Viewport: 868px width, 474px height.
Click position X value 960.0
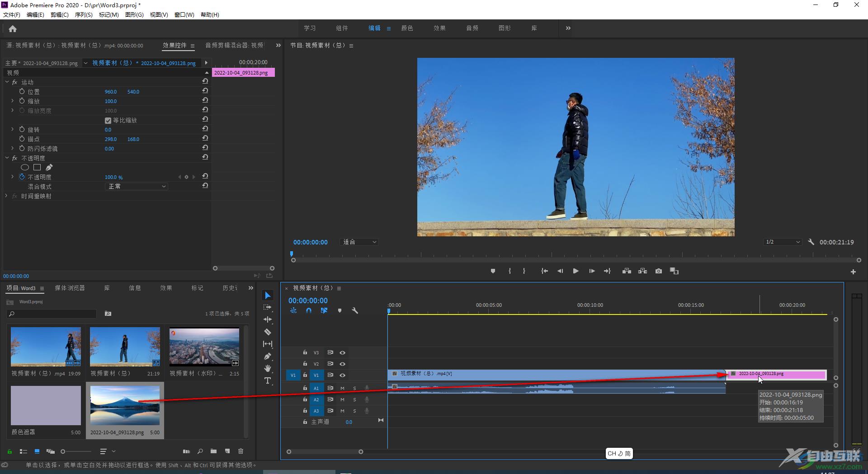point(111,92)
